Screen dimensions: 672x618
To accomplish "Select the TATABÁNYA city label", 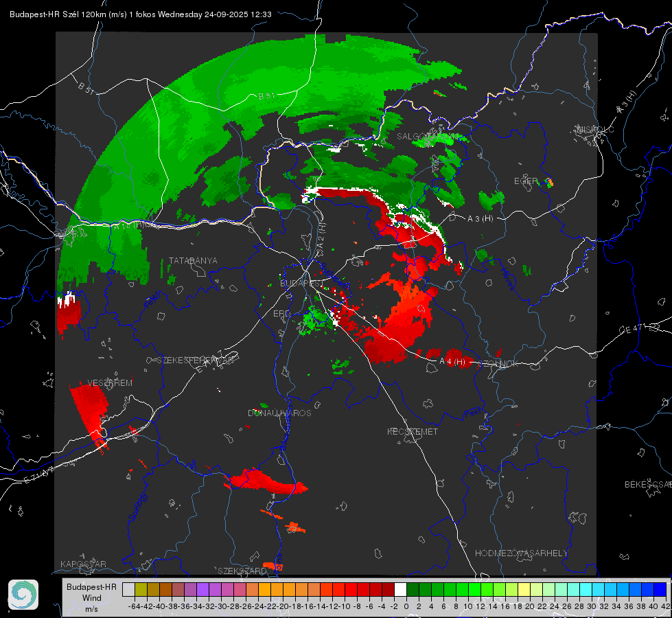I will 193,261.
